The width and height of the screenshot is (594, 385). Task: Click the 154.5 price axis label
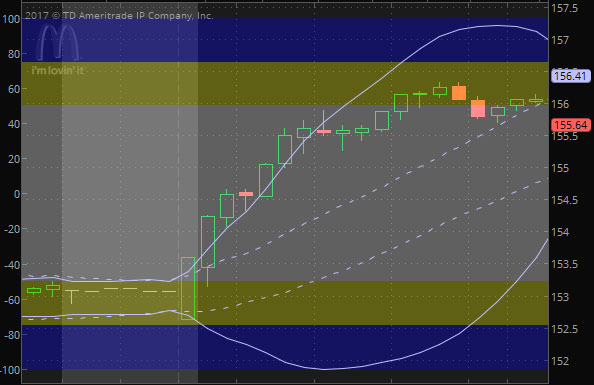tap(564, 200)
